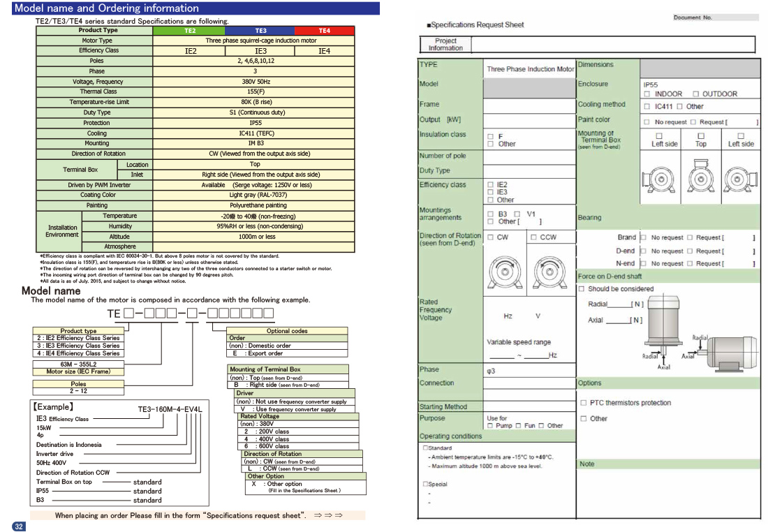Tick the IE3 efficiency class checkbox
This screenshot has width=768, height=532.
pyautogui.click(x=491, y=192)
